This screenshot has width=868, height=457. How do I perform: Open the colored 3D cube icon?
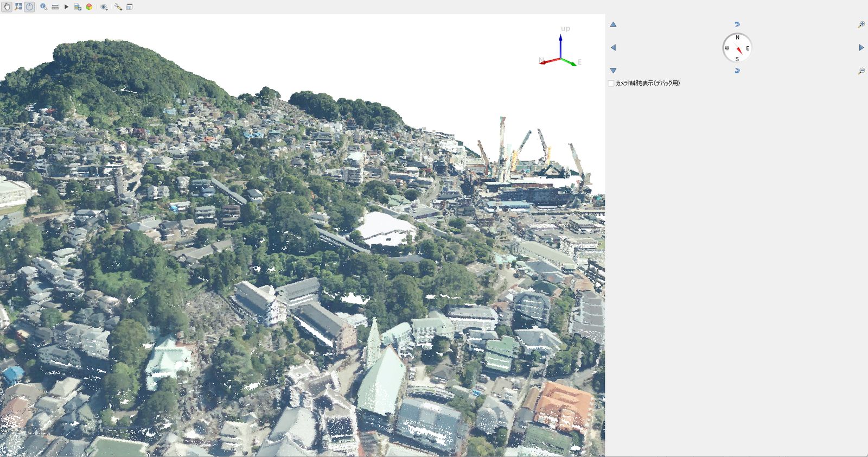[x=89, y=7]
